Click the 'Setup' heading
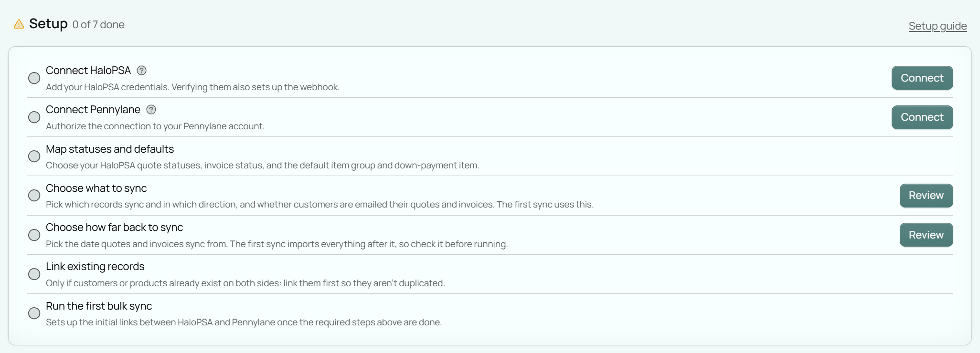This screenshot has height=353, width=980. [48, 23]
